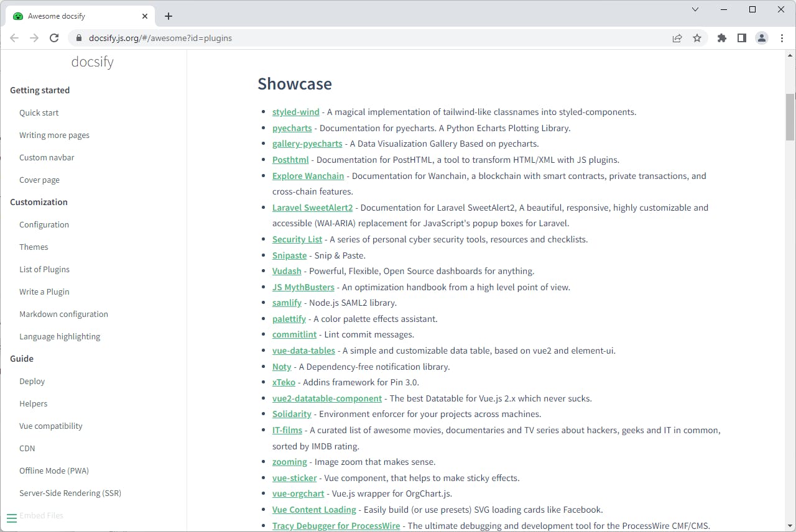Viewport: 796px width, 532px height.
Task: Follow the Laravel SweetAlert2 link
Action: tap(313, 208)
